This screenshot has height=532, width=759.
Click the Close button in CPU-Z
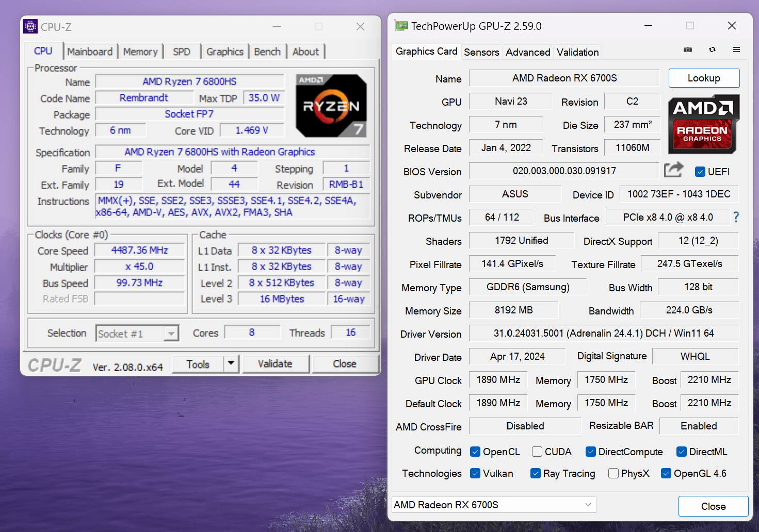tap(345, 364)
